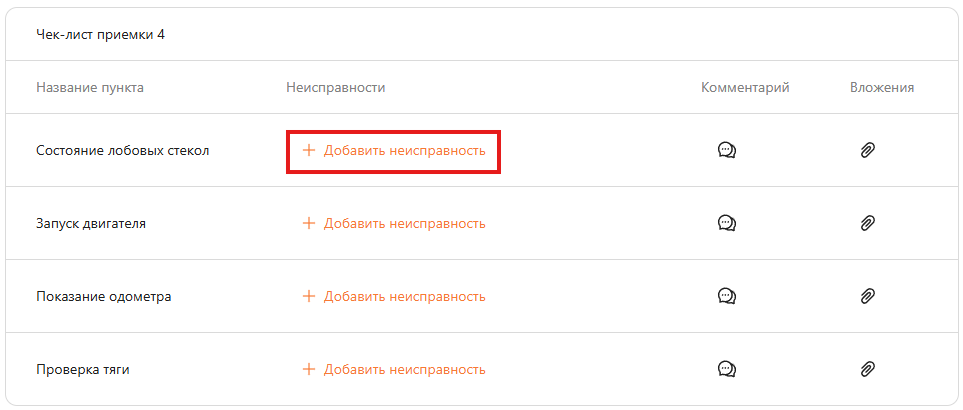This screenshot has height=410, width=963.
Task: Open comment for Показание одометра
Action: [727, 296]
